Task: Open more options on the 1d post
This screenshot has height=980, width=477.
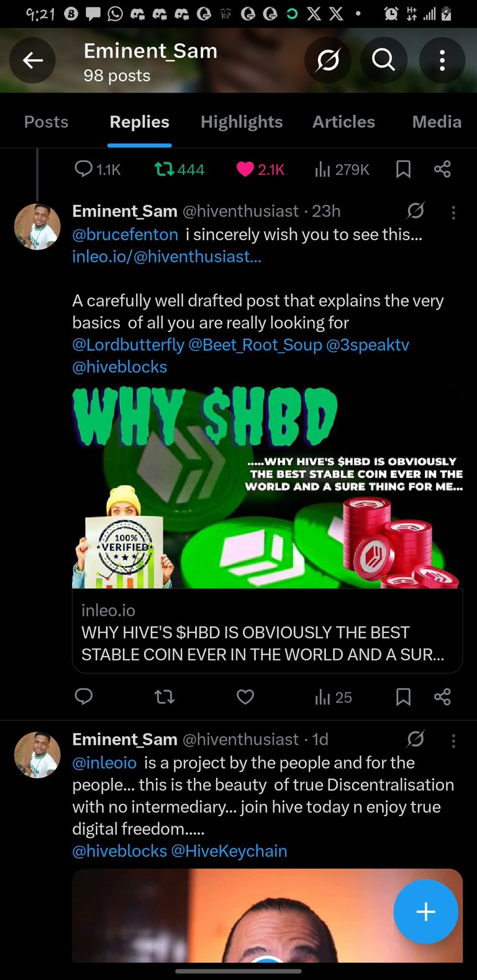Action: tap(453, 740)
